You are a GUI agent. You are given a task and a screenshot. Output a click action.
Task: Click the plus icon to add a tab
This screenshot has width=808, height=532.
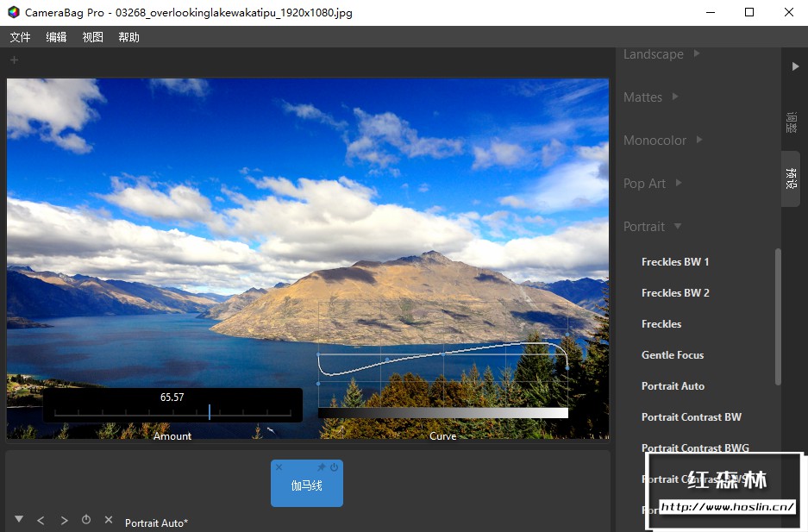[x=14, y=60]
